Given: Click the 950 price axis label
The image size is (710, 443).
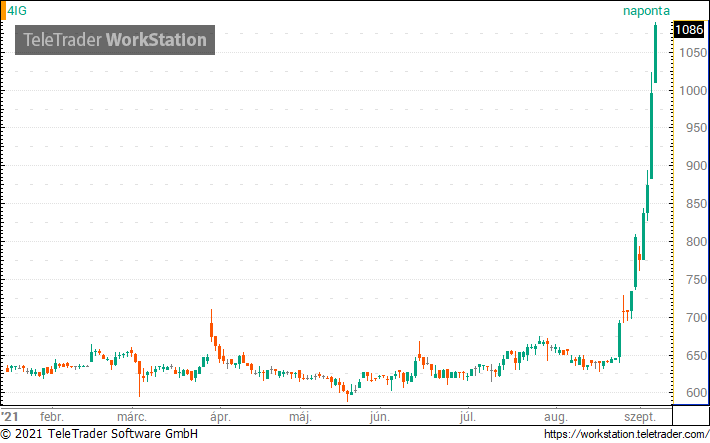Looking at the screenshot, I should (696, 128).
